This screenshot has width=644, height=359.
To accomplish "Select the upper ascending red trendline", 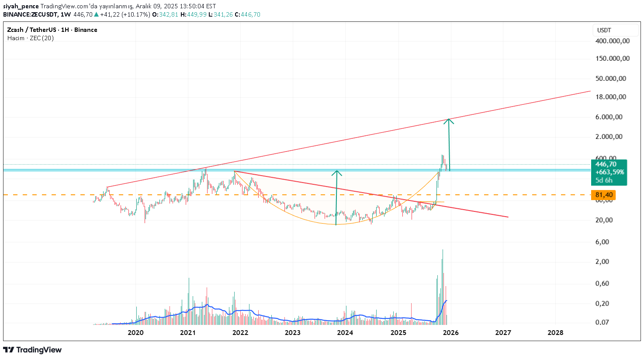I will [350, 138].
